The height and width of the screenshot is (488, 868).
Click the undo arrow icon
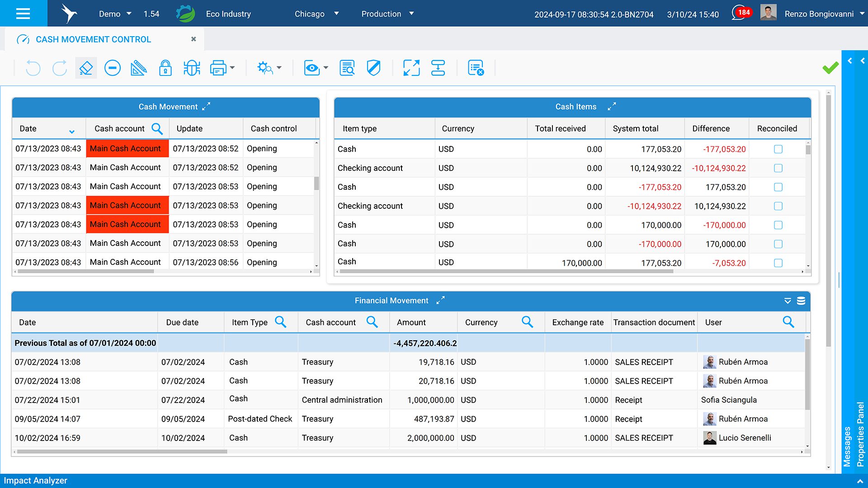(33, 68)
